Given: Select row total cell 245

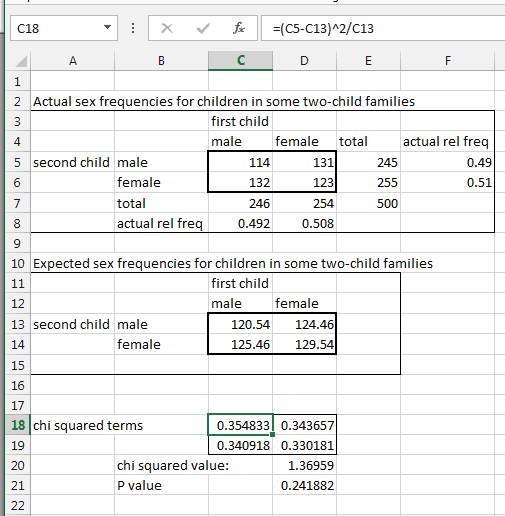Looking at the screenshot, I should pyautogui.click(x=368, y=162).
